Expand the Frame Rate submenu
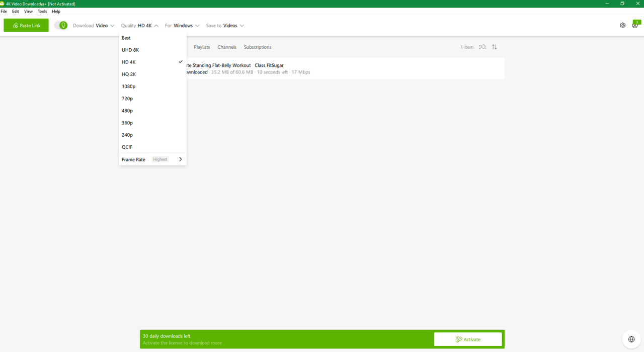This screenshot has width=644, height=352. click(153, 159)
